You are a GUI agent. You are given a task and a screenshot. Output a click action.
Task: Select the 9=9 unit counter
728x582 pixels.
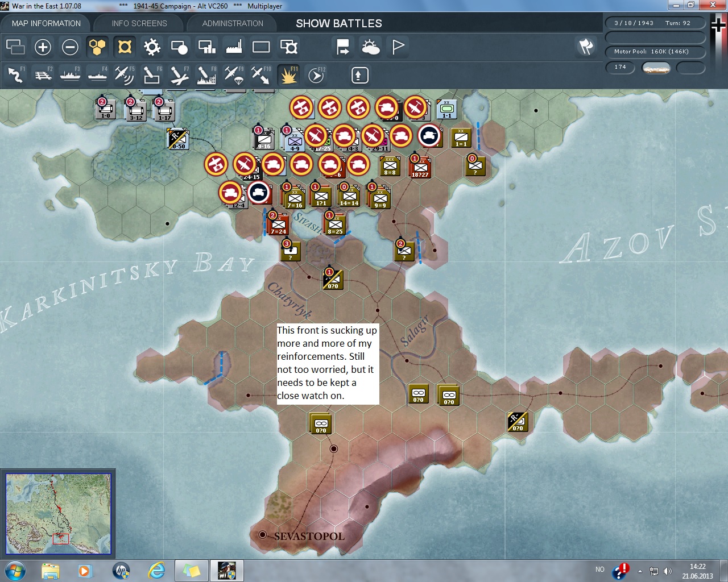pyautogui.click(x=379, y=197)
